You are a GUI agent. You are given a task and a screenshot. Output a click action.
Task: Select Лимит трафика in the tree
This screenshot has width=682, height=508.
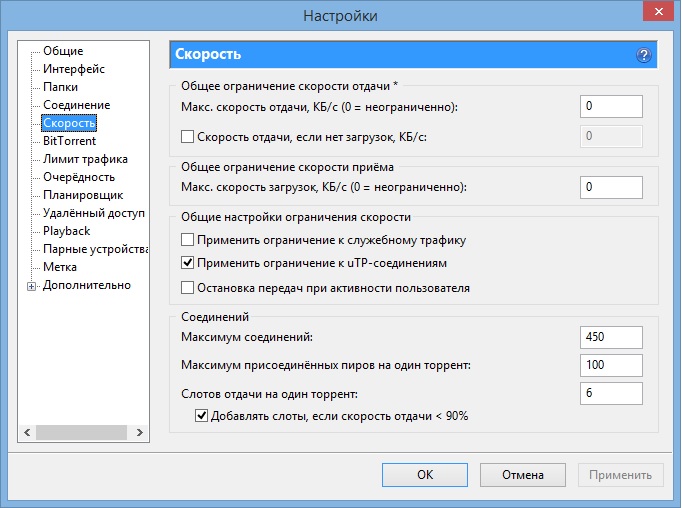tap(85, 159)
